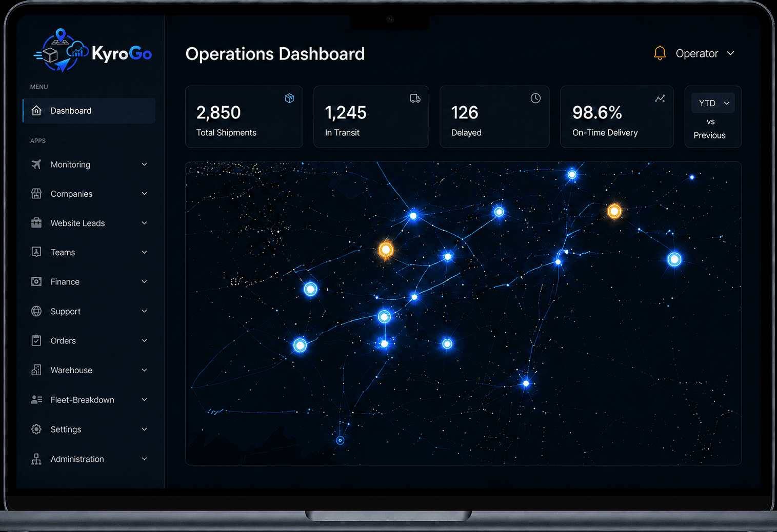Select the 1,245 In Transit card
Viewport: 777px width, 532px height.
pyautogui.click(x=371, y=117)
